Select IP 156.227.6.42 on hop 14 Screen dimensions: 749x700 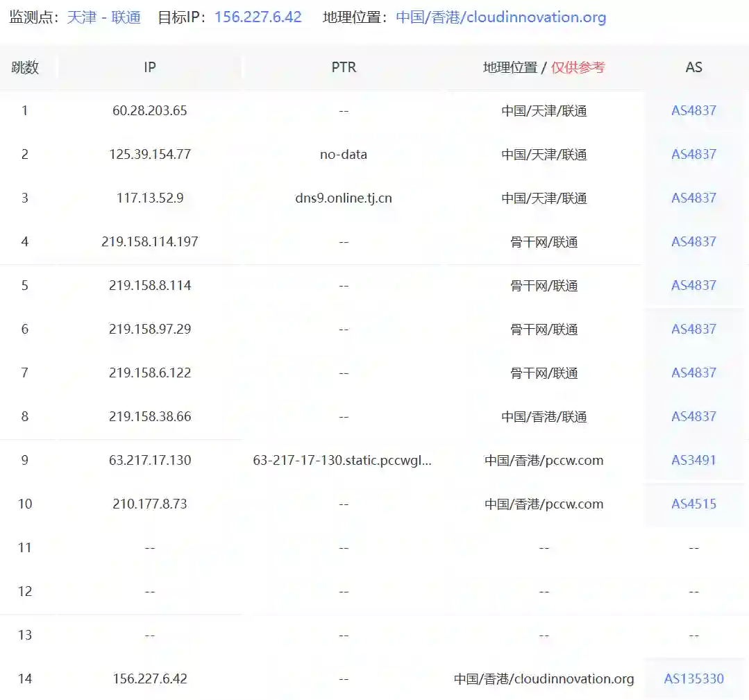click(149, 678)
